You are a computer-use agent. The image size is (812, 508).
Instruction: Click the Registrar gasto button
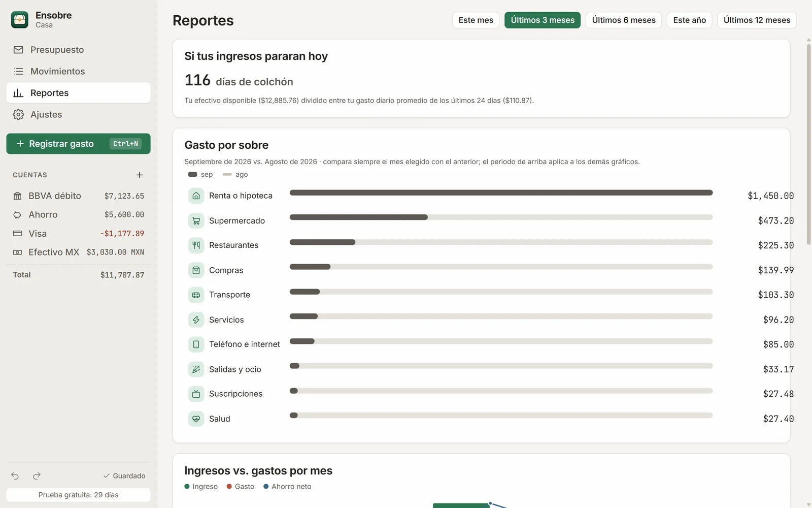[x=78, y=144]
